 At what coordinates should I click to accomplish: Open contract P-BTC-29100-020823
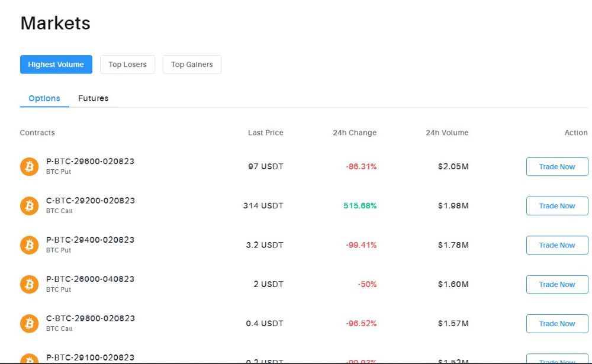coord(90,357)
